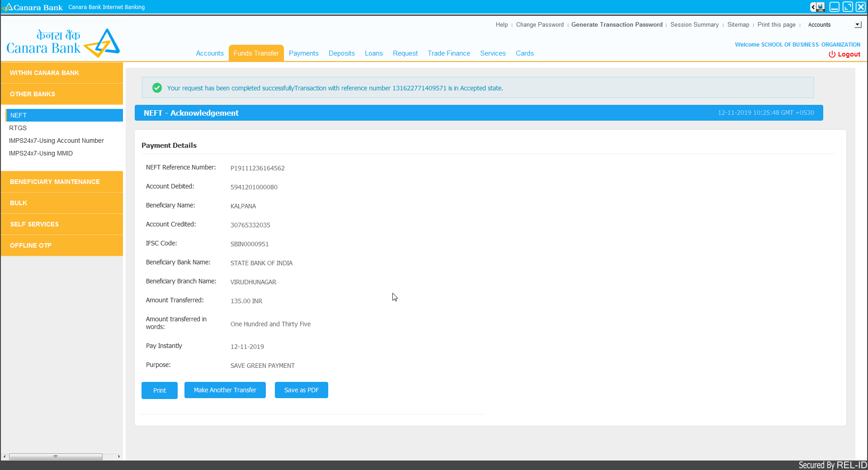Click SAVE GREEN PAYMENT purpose text

click(263, 366)
